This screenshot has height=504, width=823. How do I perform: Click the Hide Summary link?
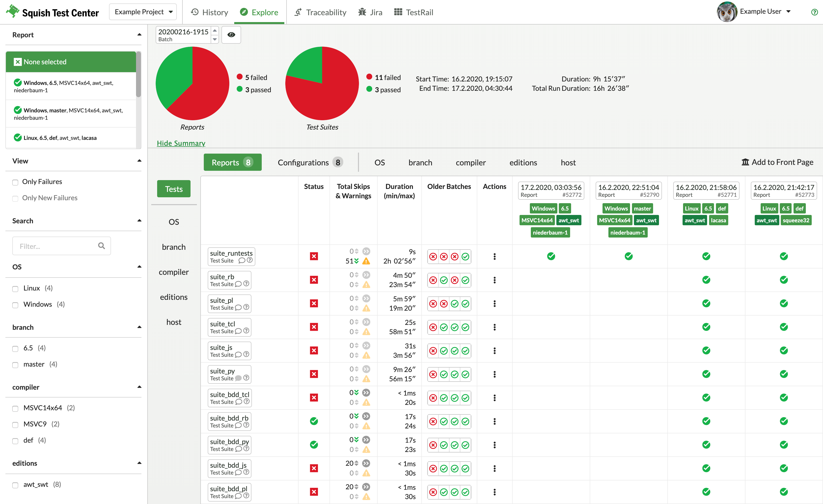181,143
